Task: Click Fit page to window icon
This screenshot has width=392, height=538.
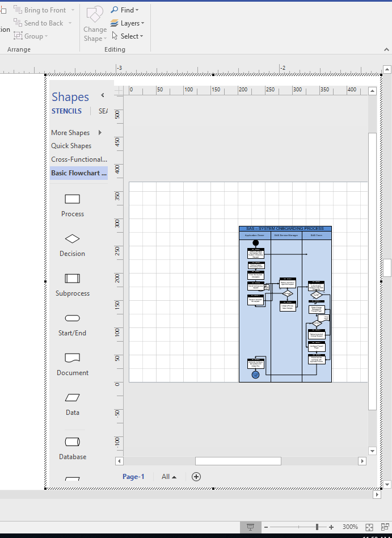Action: pos(369,527)
